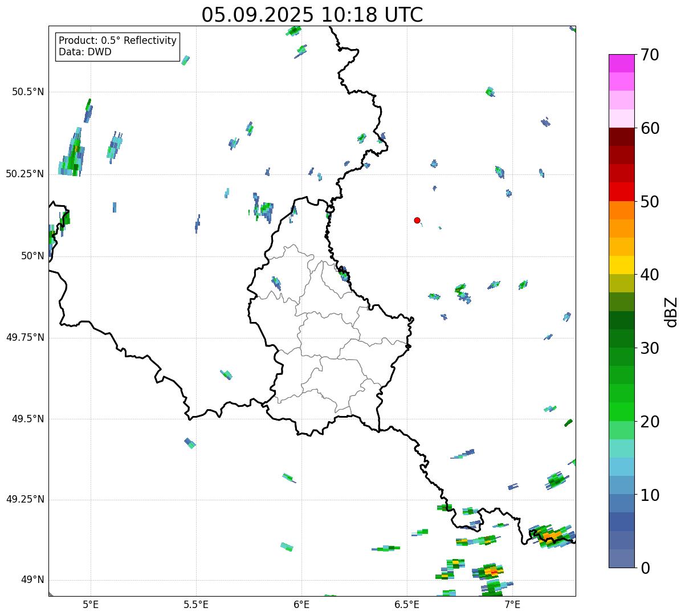
Task: Click the dark maroon colorbar swatch below 60
Action: pos(621,137)
